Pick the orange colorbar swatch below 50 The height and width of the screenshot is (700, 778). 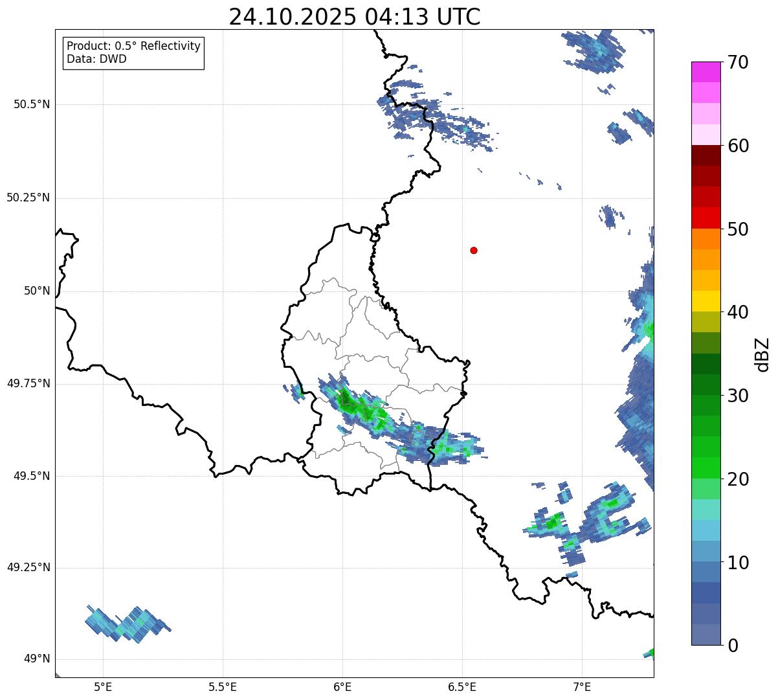click(706, 239)
